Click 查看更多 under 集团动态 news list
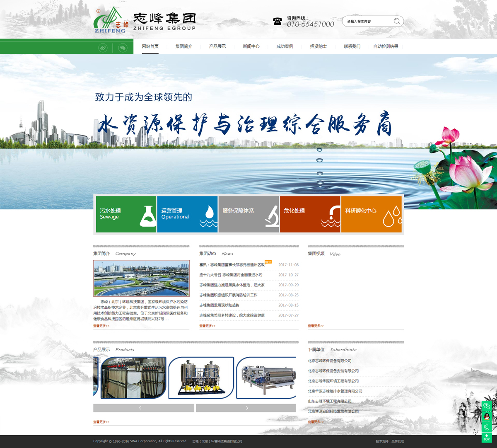The height and width of the screenshot is (448, 497). 207,326
